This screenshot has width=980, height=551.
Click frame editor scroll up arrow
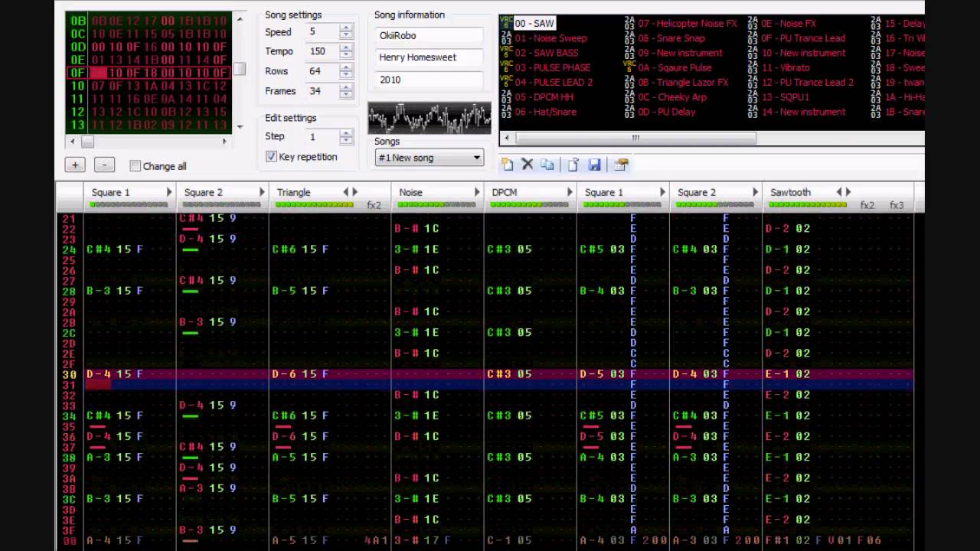click(x=240, y=18)
